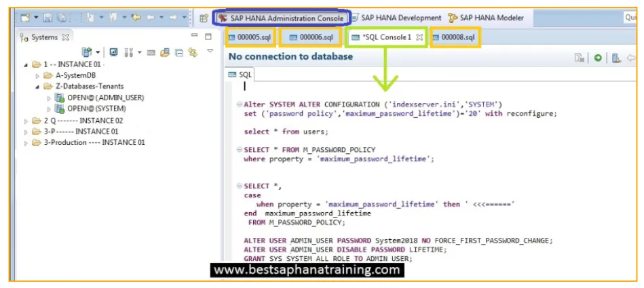This screenshot has width=644, height=288.
Task: Open the New wizard dropdown arrow
Action: tap(35, 18)
